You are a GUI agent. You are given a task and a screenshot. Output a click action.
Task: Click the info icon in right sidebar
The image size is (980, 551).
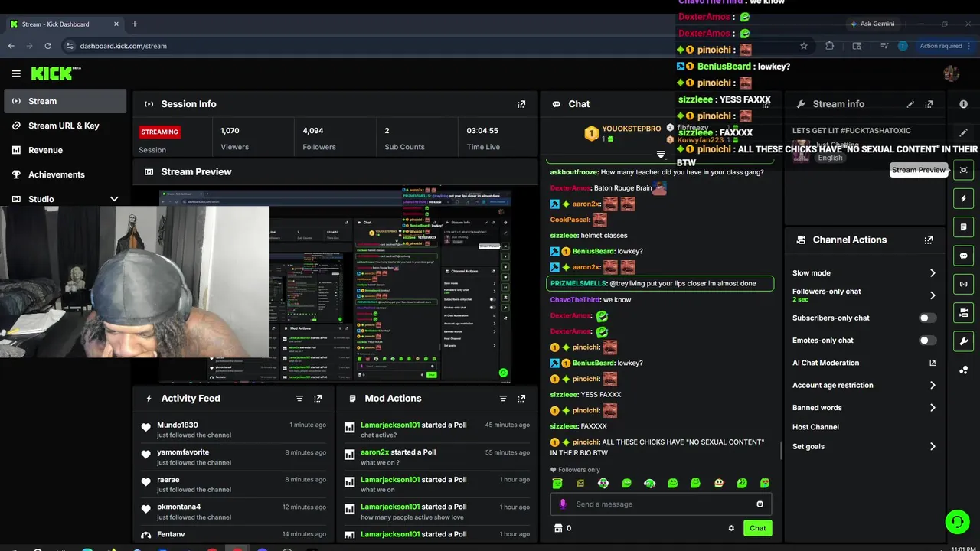pos(963,104)
